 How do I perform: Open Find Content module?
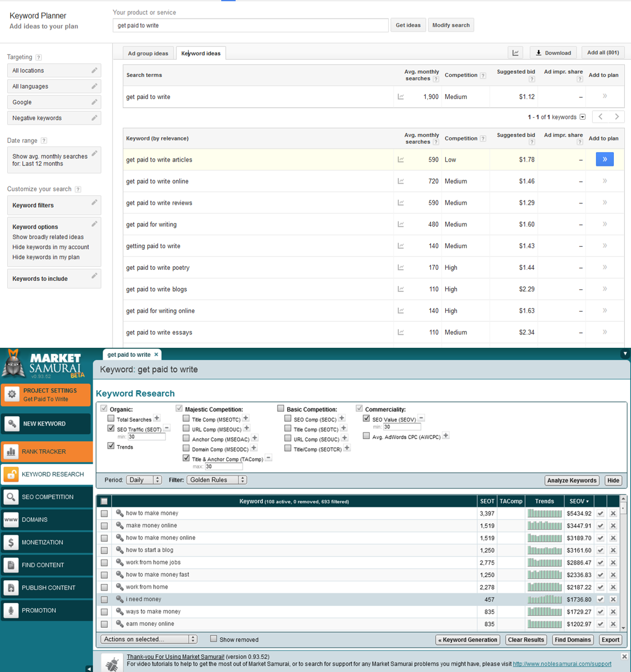point(47,565)
